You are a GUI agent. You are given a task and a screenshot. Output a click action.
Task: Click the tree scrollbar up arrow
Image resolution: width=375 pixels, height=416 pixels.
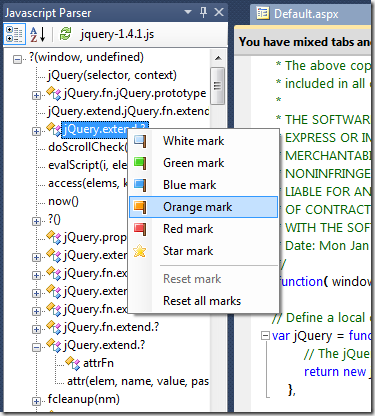point(218,58)
